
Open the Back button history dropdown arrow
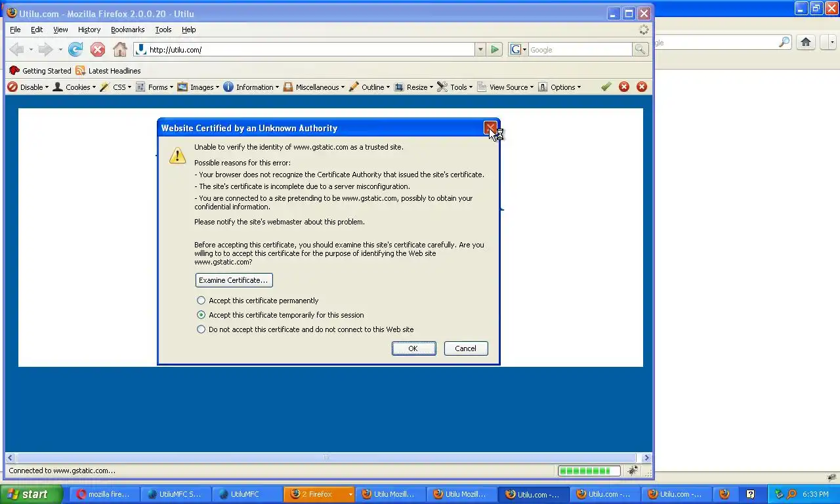click(30, 50)
